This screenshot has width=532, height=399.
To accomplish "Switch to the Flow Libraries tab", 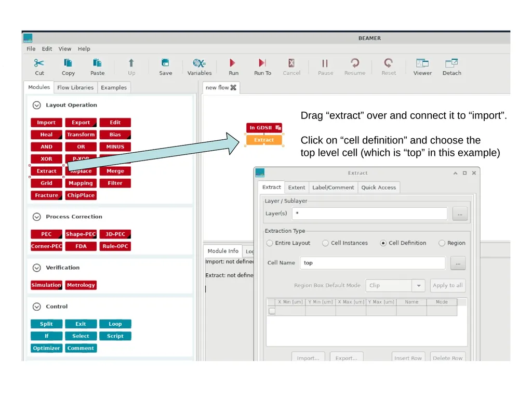I will (75, 87).
